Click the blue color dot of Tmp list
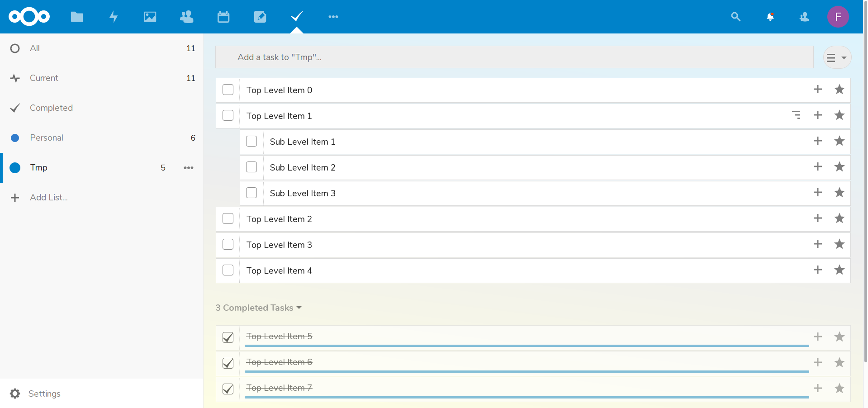Screen dimensions: 868x408 [x=15, y=168]
